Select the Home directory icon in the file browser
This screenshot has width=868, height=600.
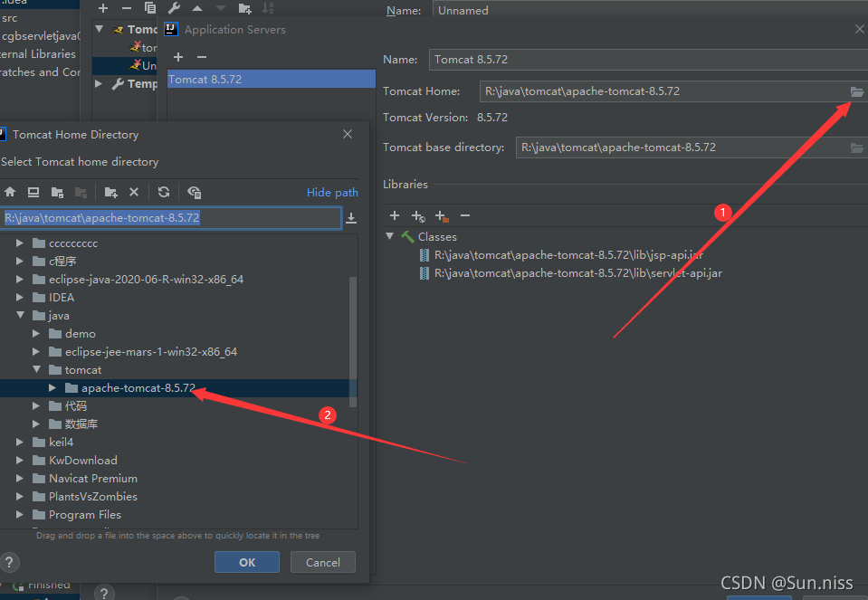(9, 192)
